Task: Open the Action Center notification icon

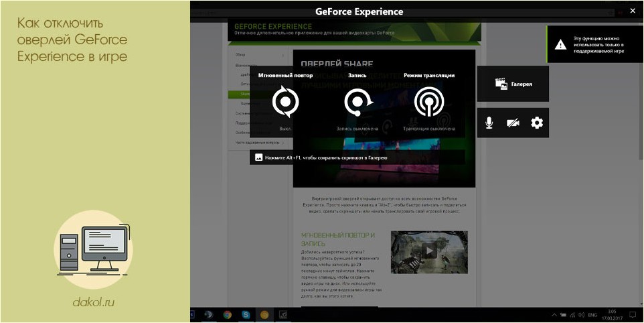Action: coord(633,315)
